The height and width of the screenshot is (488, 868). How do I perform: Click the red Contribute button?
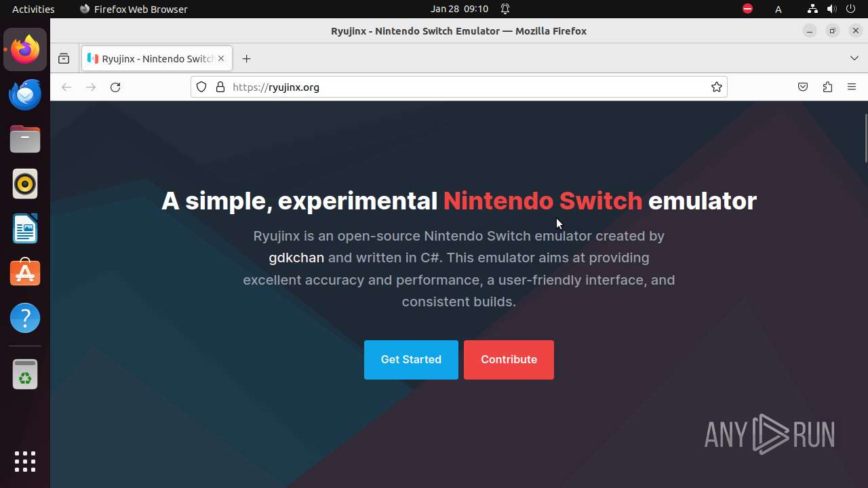point(509,360)
